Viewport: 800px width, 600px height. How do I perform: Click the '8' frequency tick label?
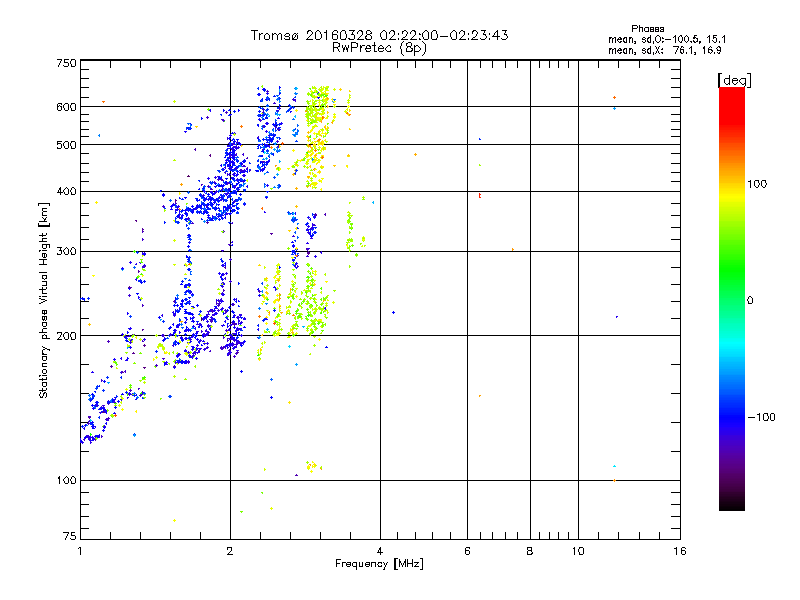tap(530, 551)
